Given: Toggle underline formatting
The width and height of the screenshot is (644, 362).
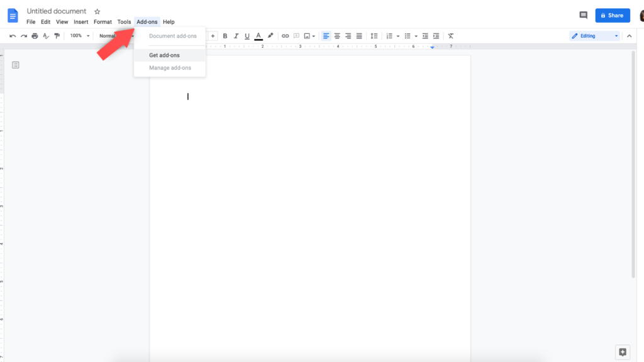Looking at the screenshot, I should tap(247, 36).
